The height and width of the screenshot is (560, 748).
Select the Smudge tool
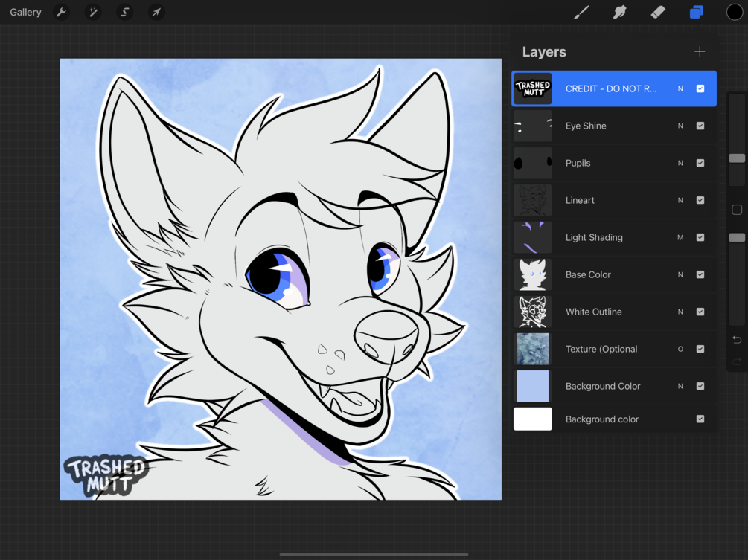coord(620,12)
